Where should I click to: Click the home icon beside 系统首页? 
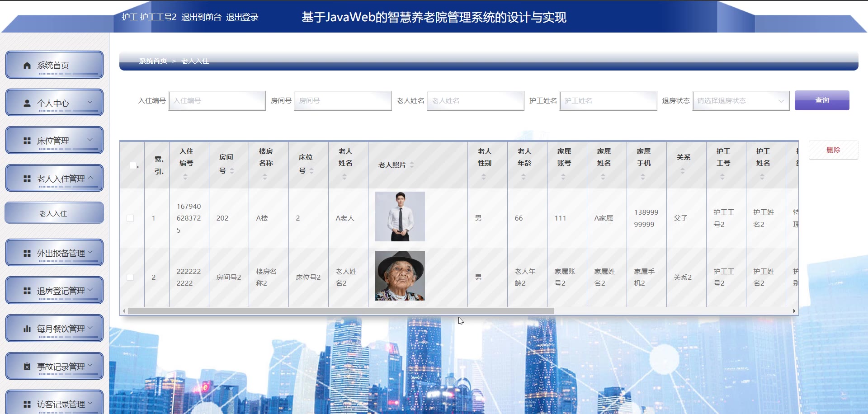[27, 66]
